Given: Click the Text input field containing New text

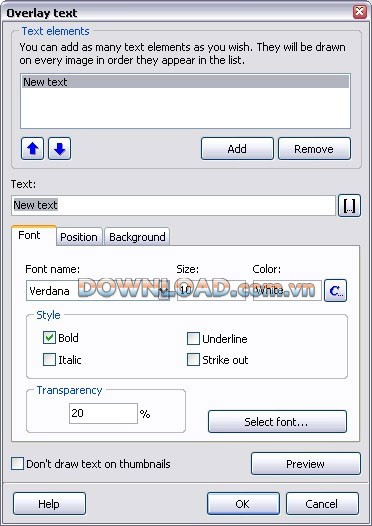Looking at the screenshot, I should click(x=173, y=205).
